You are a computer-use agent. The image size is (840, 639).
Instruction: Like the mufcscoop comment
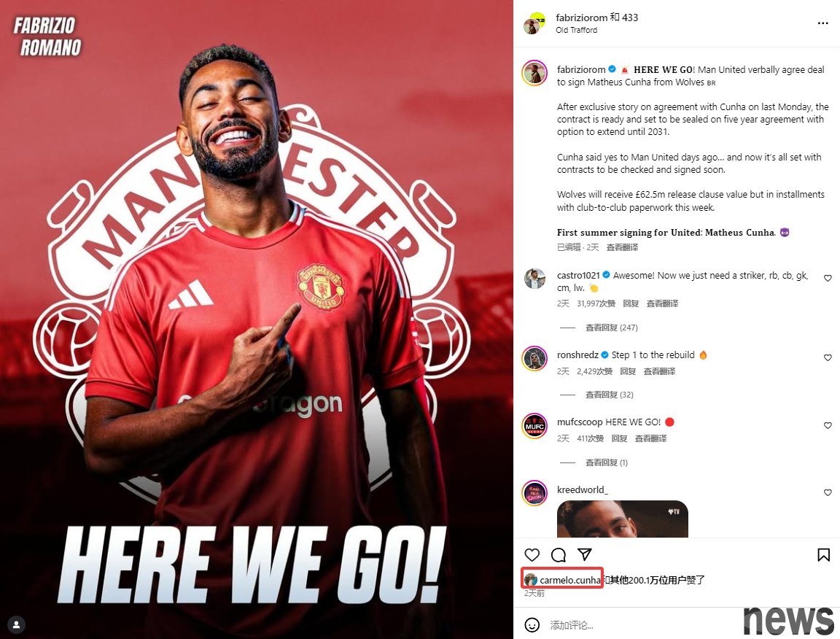828,425
